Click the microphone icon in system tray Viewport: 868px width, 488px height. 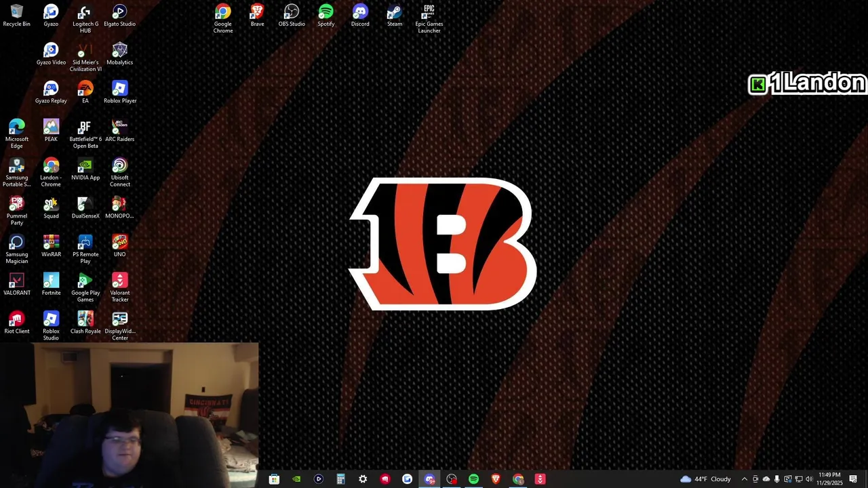[x=777, y=479]
